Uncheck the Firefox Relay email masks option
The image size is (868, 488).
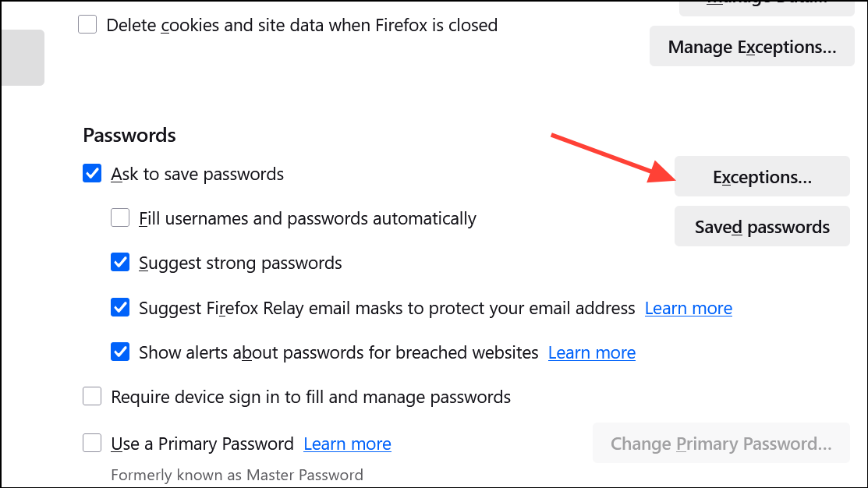(119, 307)
